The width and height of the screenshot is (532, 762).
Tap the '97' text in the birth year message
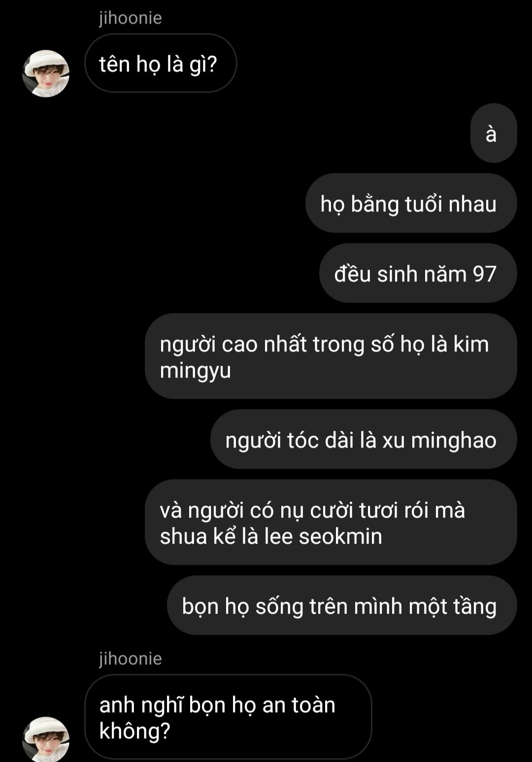tap(484, 274)
